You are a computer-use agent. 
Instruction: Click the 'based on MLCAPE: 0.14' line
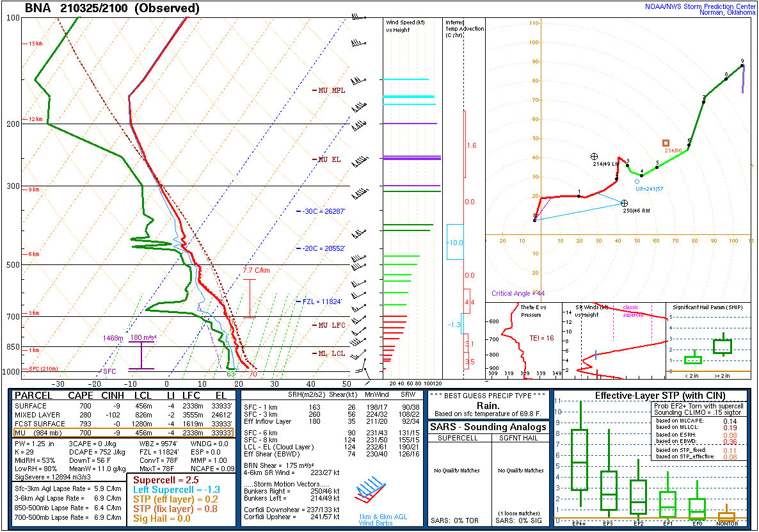(696, 421)
